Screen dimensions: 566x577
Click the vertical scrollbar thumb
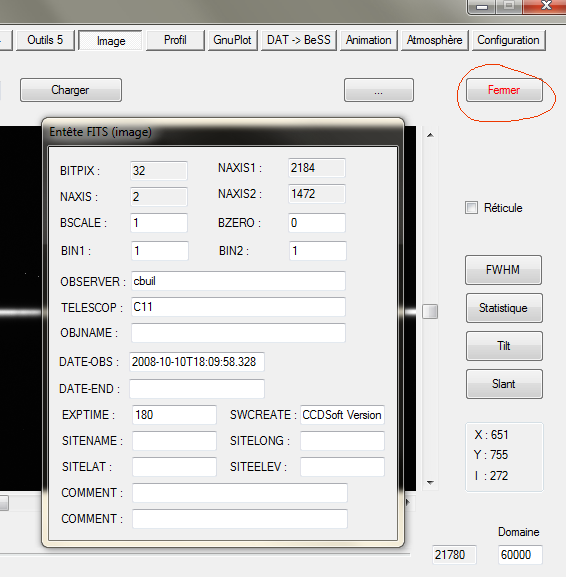pos(430,311)
